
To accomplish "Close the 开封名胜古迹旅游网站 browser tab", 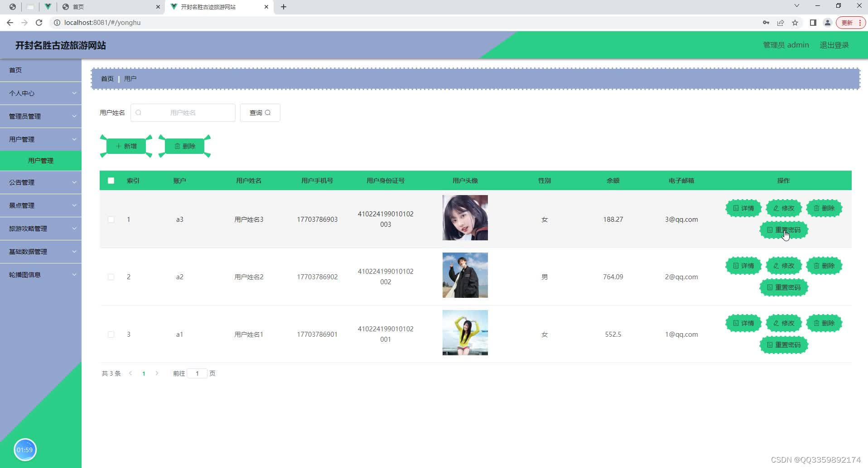I will click(266, 7).
